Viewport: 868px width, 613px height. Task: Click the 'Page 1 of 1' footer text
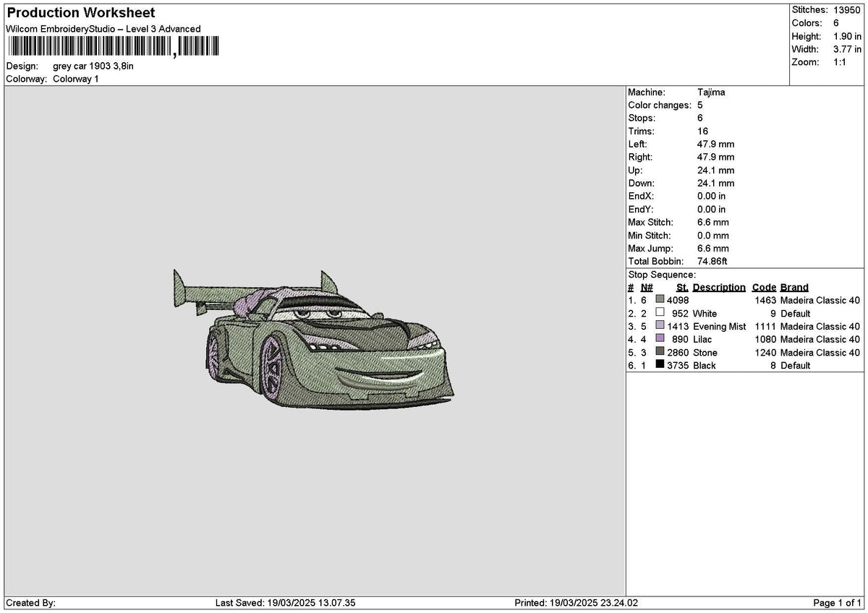838,603
